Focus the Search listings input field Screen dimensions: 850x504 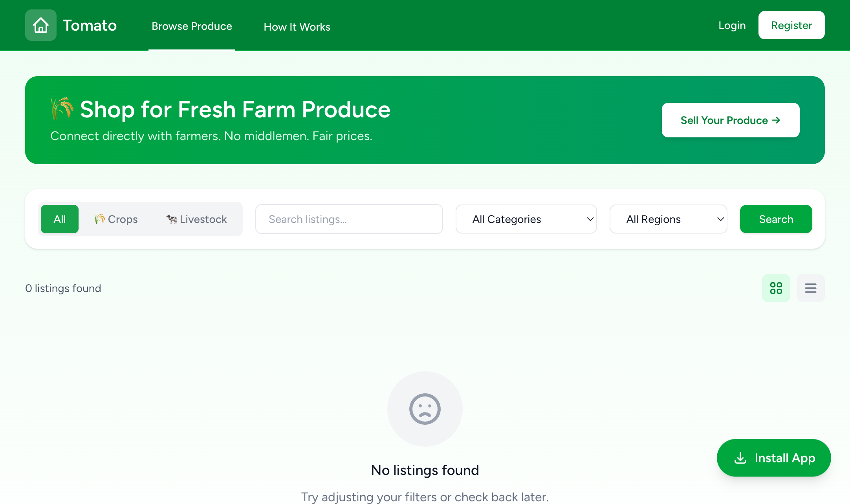tap(349, 219)
